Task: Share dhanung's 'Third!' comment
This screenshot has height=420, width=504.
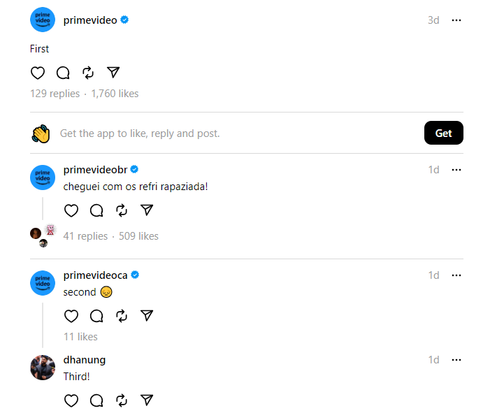Action: [x=147, y=400]
